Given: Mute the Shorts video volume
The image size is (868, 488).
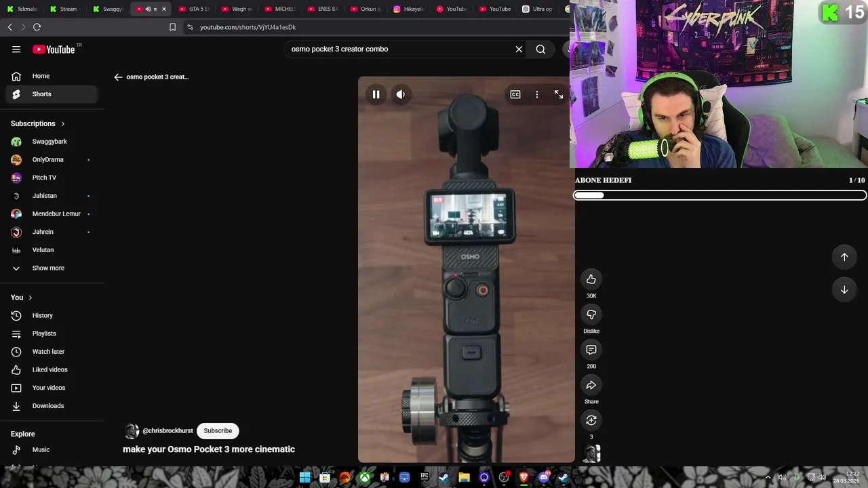Looking at the screenshot, I should click(401, 94).
